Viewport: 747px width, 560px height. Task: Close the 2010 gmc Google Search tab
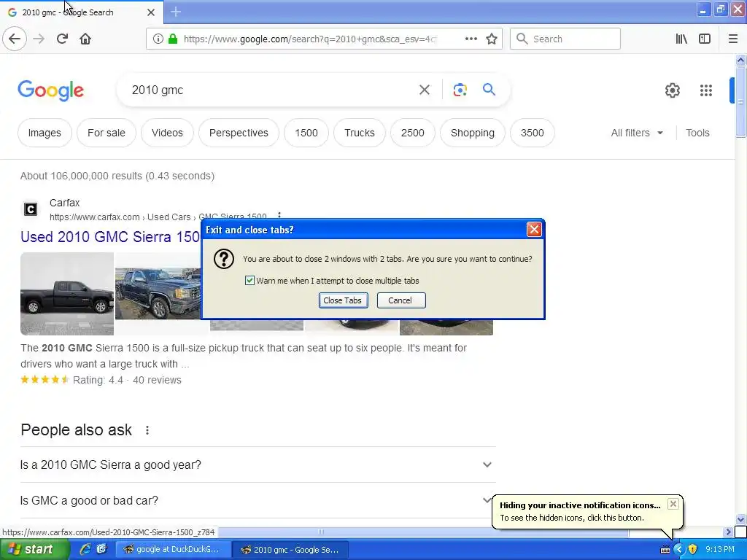pos(151,12)
